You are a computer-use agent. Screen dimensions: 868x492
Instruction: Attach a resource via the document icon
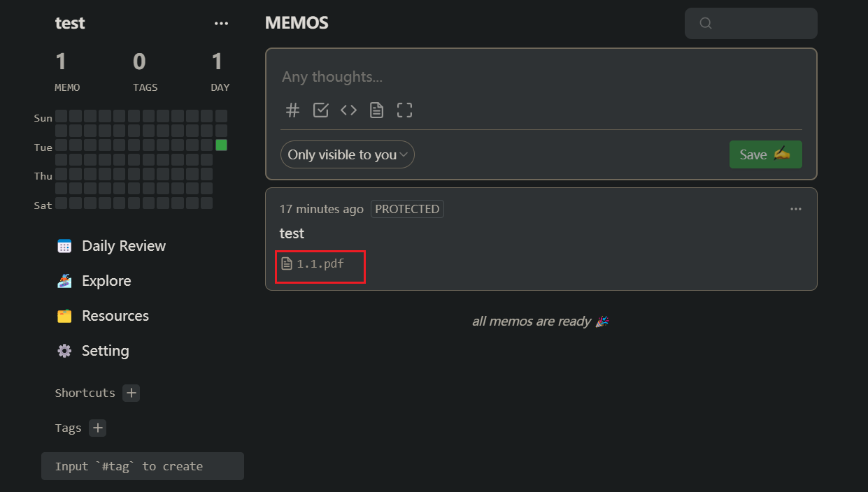(x=376, y=110)
